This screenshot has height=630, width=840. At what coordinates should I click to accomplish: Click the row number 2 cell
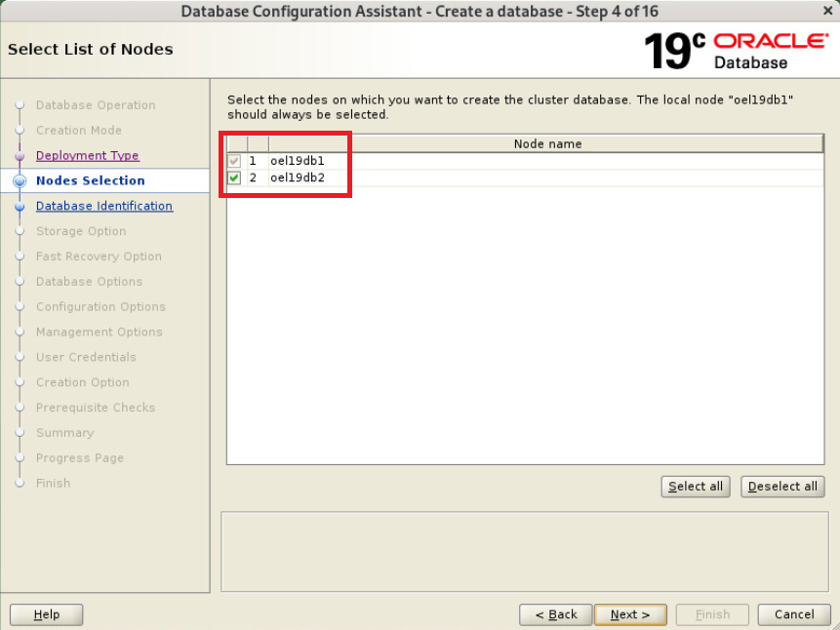coord(258,177)
